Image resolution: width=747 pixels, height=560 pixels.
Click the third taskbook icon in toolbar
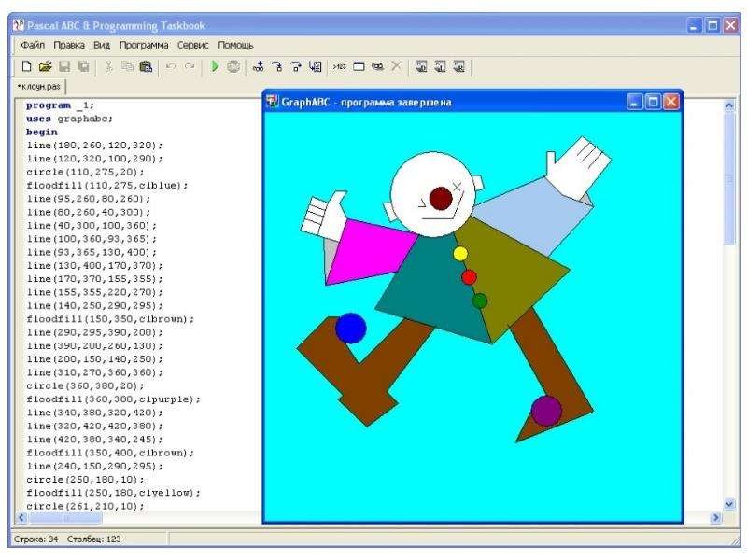click(458, 66)
